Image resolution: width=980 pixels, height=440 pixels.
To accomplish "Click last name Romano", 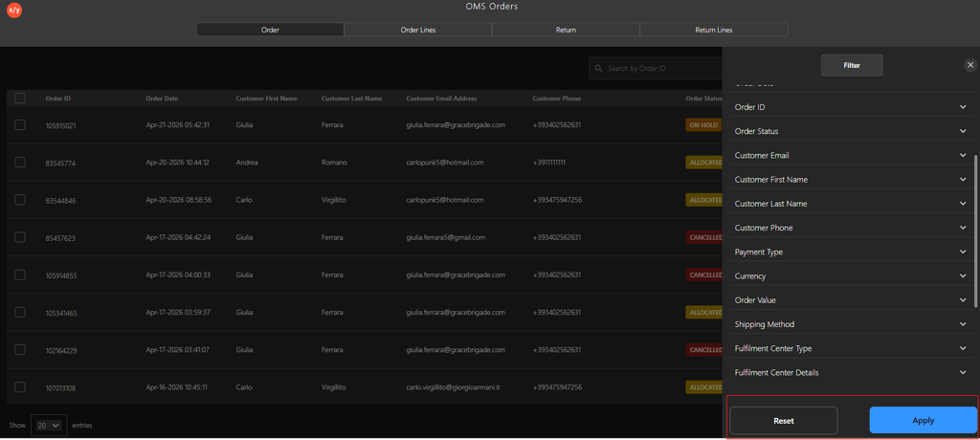I will pyautogui.click(x=334, y=163).
